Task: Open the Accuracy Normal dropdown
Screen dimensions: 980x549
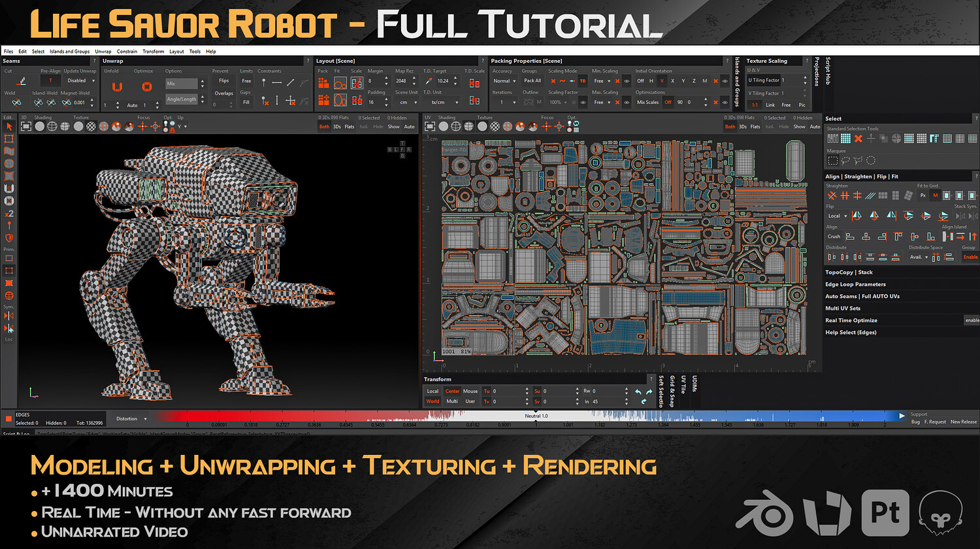Action: [504, 81]
